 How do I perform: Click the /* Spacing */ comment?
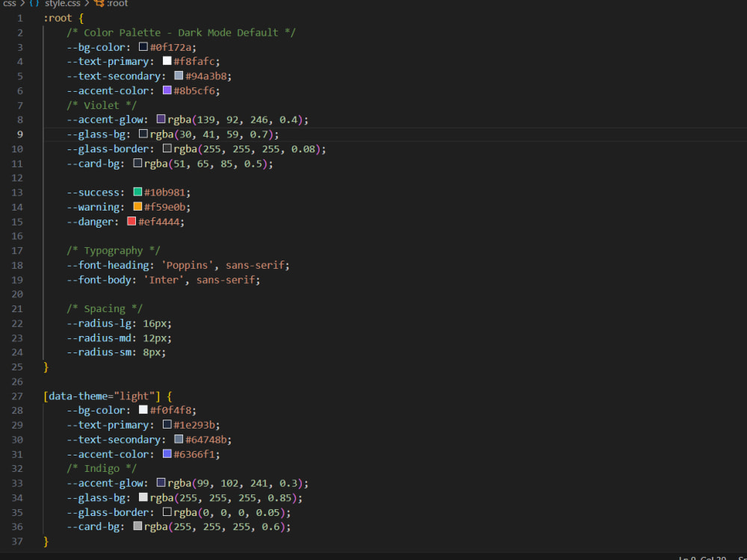click(105, 308)
